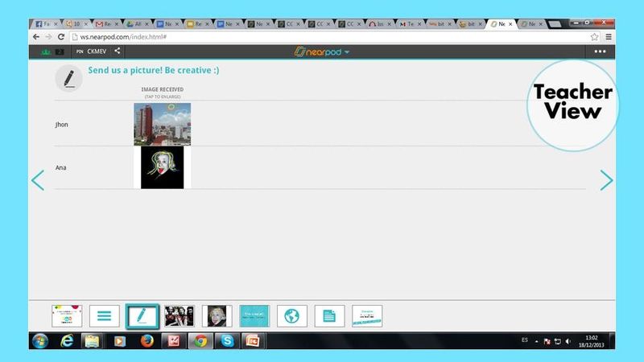
Task: Bookmark page with the star icon
Action: 594,37
